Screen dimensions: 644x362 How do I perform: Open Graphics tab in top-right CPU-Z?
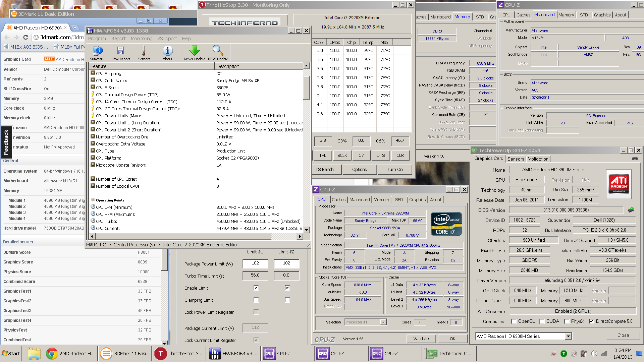[602, 15]
